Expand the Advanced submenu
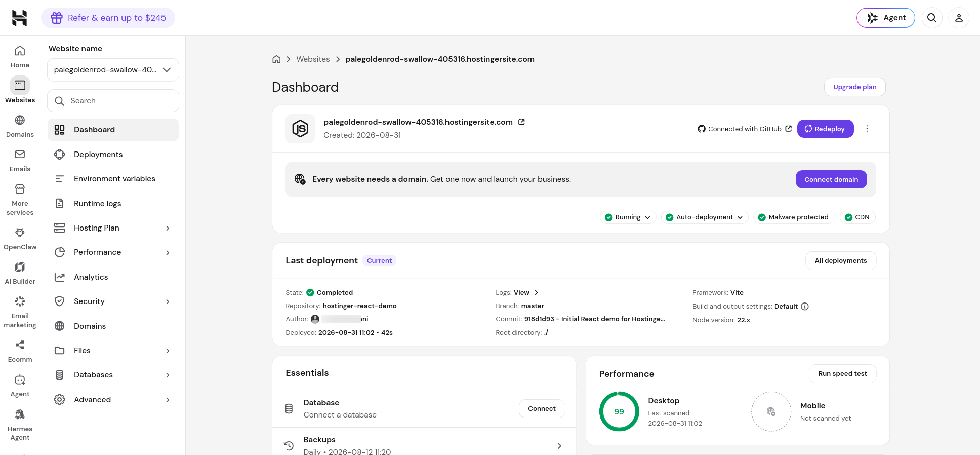This screenshot has height=455, width=980. [x=168, y=400]
